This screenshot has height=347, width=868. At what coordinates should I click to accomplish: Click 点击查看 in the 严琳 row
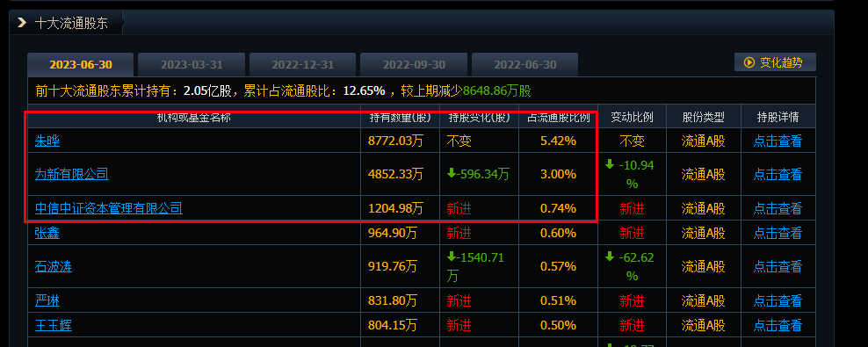pyautogui.click(x=778, y=300)
